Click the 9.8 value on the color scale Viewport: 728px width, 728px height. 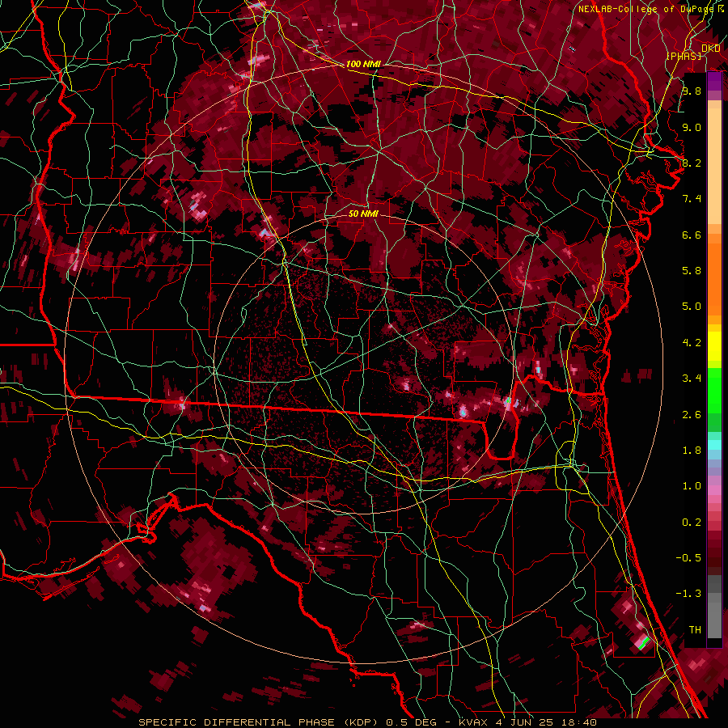click(692, 91)
